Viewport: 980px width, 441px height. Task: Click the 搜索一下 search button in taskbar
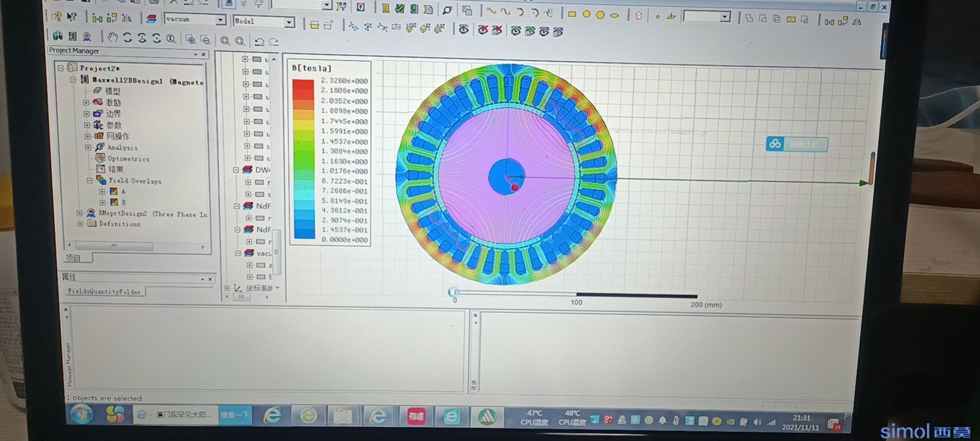point(235,415)
